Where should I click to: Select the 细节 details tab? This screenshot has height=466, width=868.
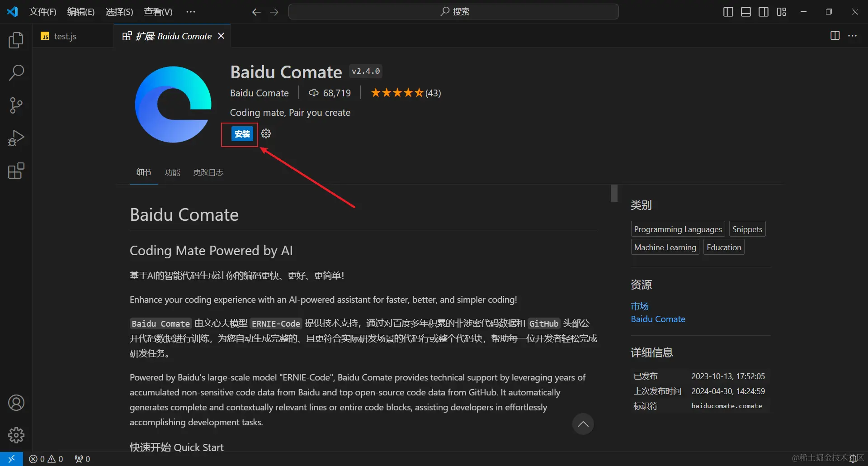pyautogui.click(x=144, y=172)
